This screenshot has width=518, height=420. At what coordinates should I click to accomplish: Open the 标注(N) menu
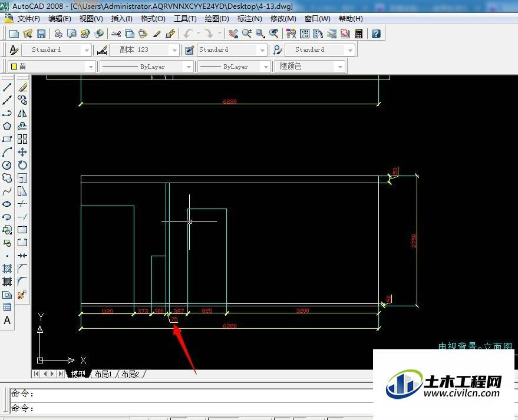tap(249, 18)
